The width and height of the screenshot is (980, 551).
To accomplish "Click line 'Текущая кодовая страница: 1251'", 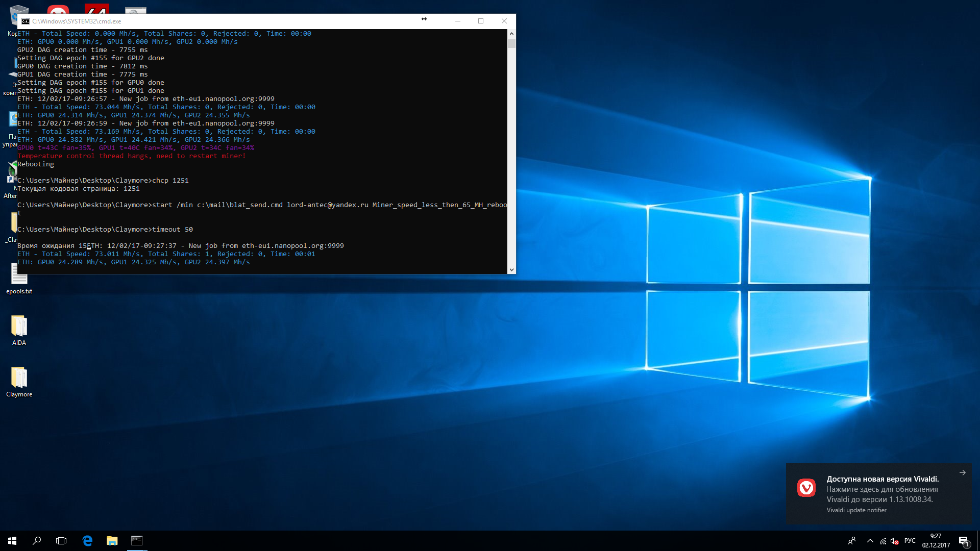I will pyautogui.click(x=79, y=189).
